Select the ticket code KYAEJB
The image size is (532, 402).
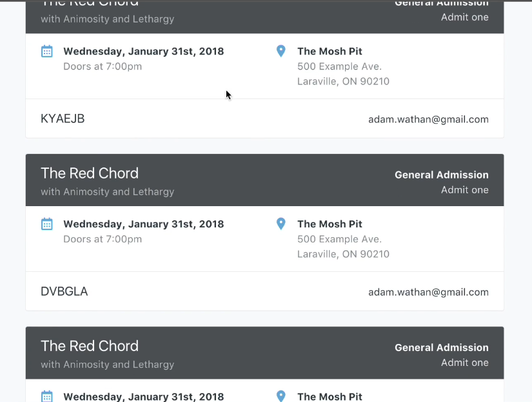(63, 119)
